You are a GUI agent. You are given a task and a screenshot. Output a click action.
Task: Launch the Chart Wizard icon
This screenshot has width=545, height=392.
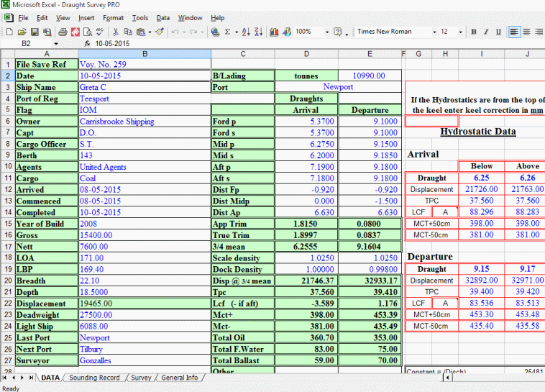tap(274, 32)
